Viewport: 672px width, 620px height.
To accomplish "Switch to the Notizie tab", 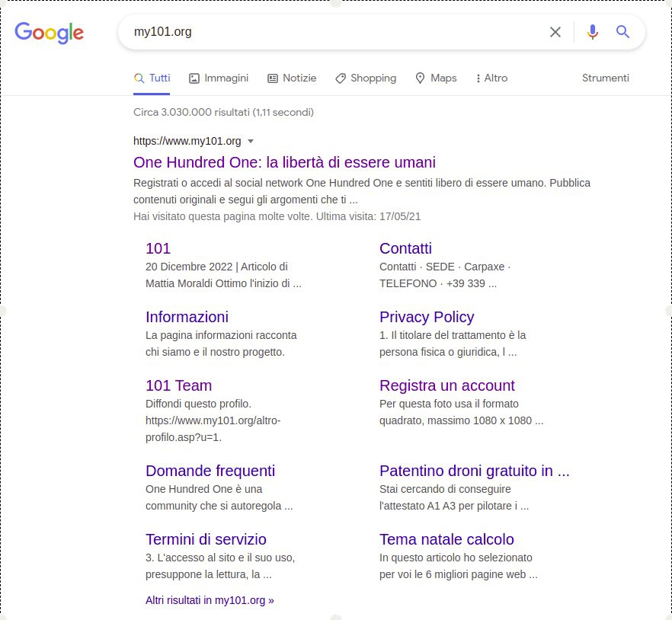I will [292, 78].
